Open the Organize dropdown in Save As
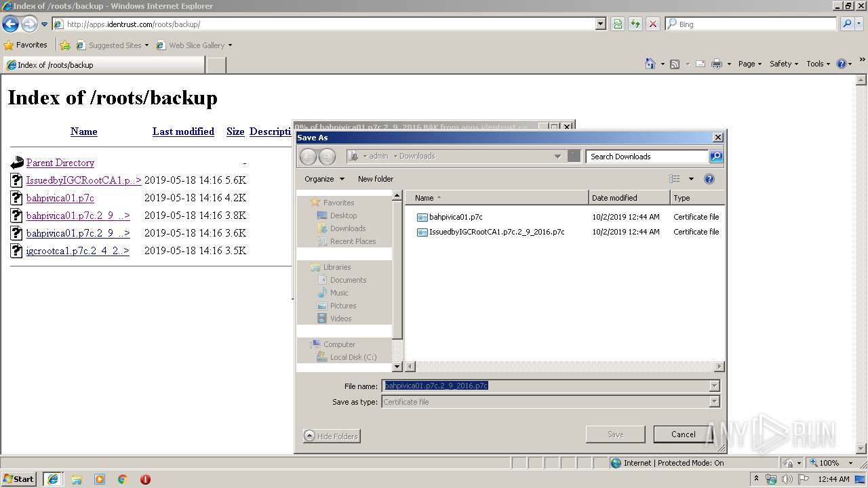 click(x=324, y=179)
